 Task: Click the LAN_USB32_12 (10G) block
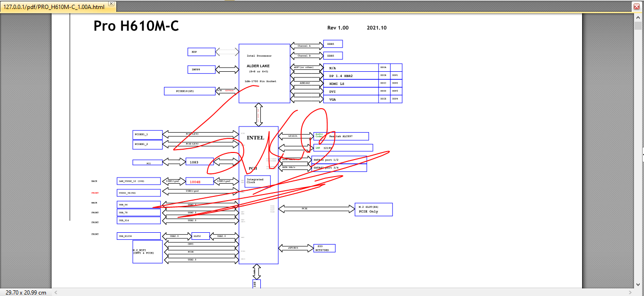coord(139,181)
